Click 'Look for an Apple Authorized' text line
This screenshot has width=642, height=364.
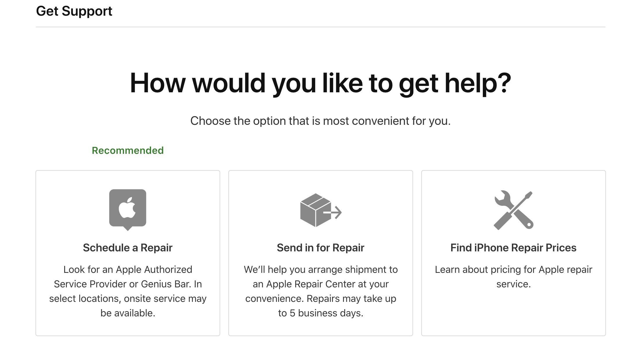coord(128,269)
